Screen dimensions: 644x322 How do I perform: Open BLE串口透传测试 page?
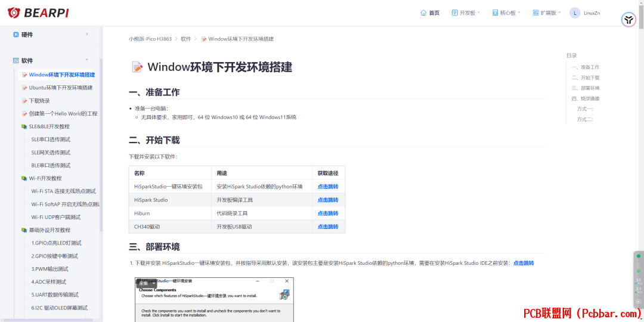51,166
